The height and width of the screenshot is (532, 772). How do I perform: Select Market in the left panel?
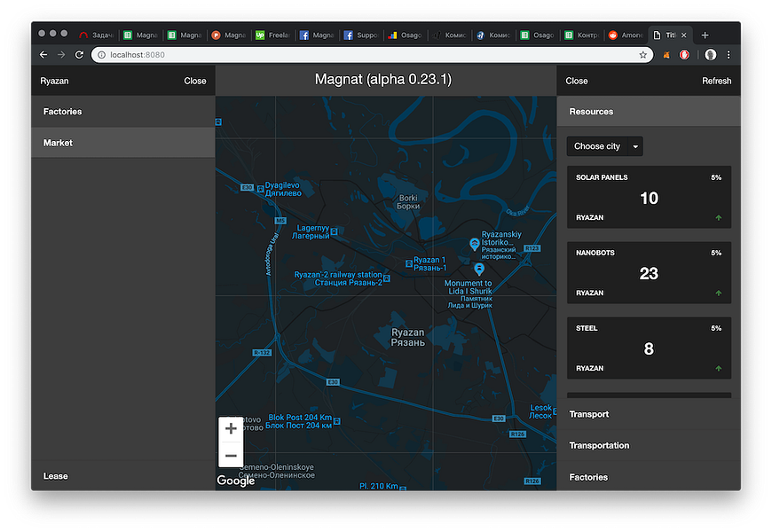point(123,143)
